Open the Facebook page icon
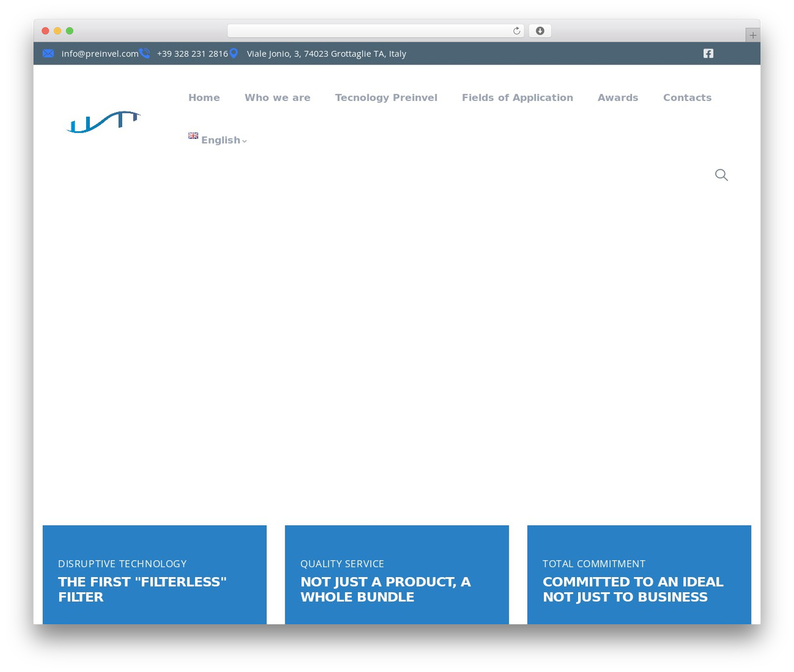Screen dimensions: 794x672 [708, 53]
